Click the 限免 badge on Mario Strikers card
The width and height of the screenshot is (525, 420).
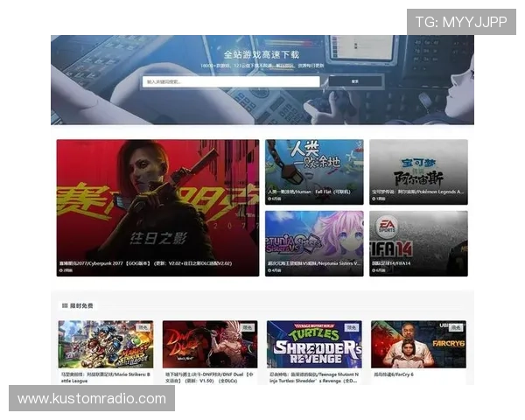(x=143, y=327)
